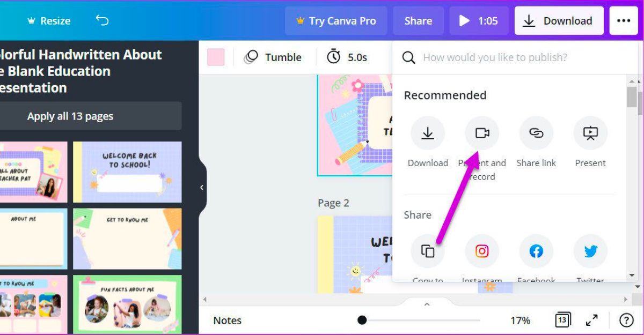Click Try Canva Pro
Image resolution: width=644 pixels, height=335 pixels.
pyautogui.click(x=336, y=21)
